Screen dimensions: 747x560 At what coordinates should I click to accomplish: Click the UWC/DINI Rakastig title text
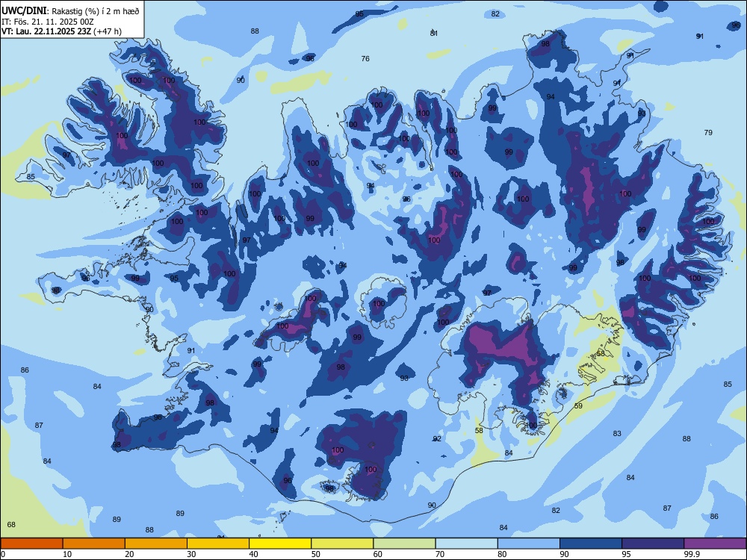tap(70, 11)
